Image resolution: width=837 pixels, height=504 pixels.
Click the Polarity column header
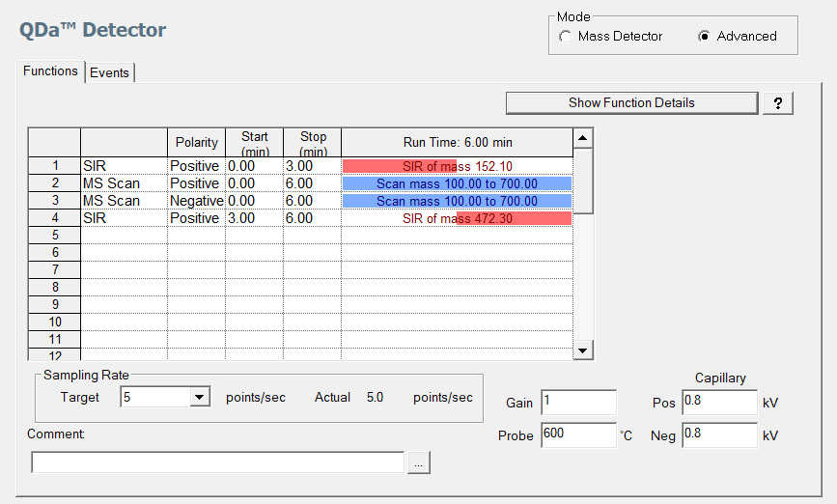(x=196, y=143)
